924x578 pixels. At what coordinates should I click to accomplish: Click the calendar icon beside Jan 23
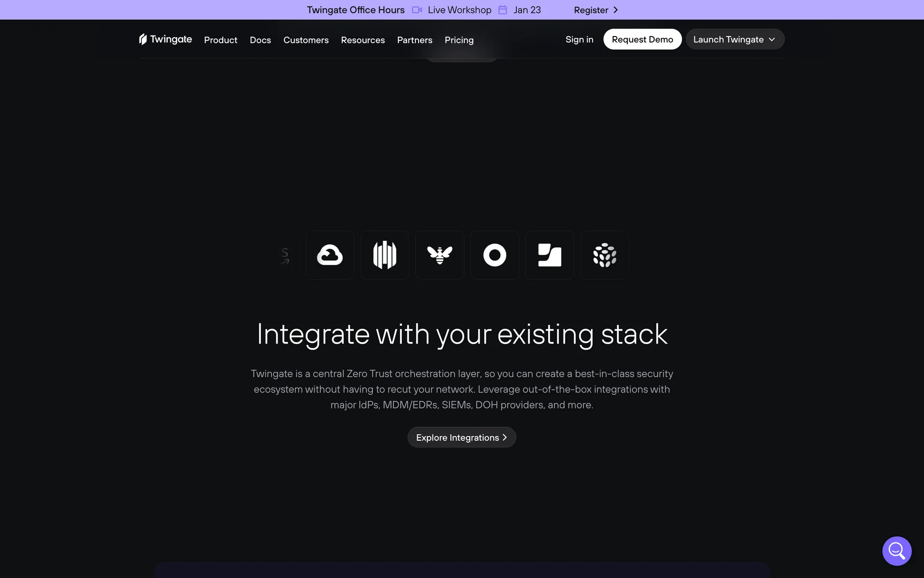coord(502,10)
